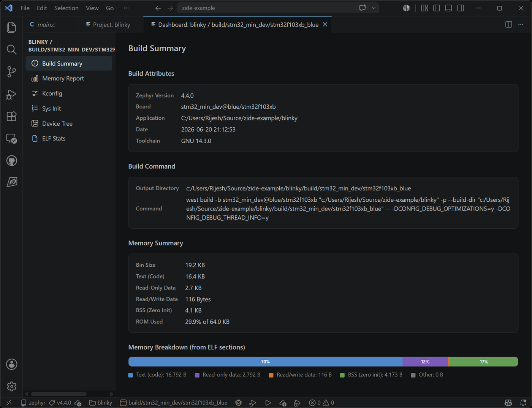Screen dimensions: 532x408
Task: Open the Kconfig page
Action: 69,93
